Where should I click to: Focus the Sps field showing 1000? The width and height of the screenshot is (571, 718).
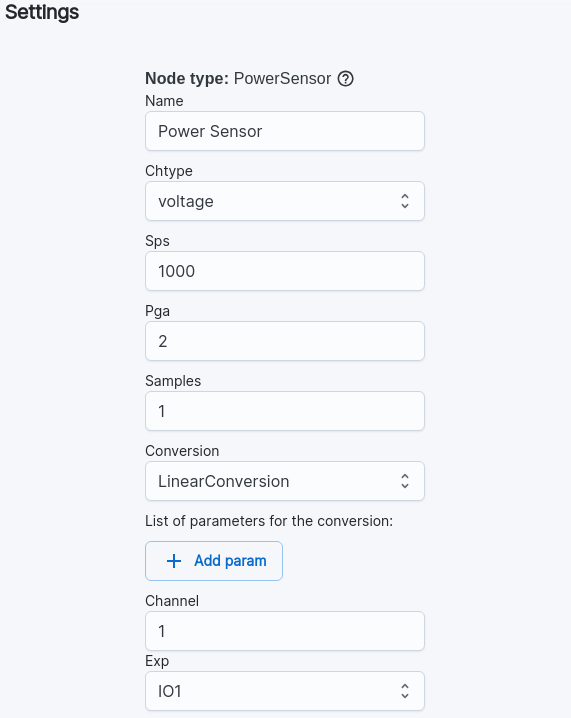(285, 271)
